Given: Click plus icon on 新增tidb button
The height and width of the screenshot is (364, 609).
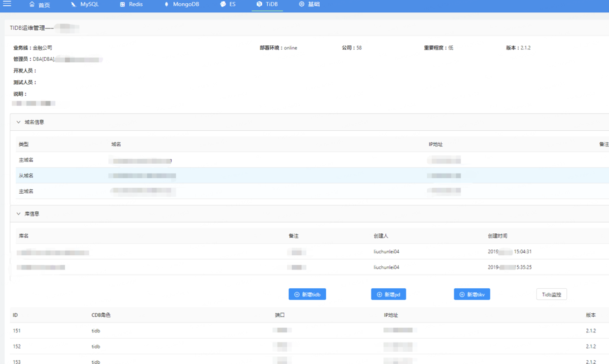Looking at the screenshot, I should coord(297,295).
